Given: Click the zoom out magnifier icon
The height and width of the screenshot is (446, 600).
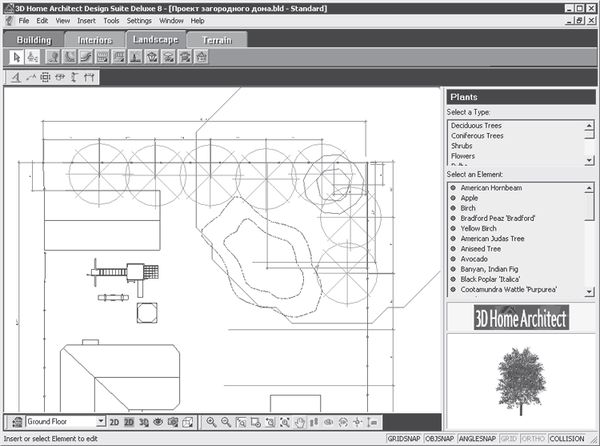Looking at the screenshot, I should pos(226,422).
